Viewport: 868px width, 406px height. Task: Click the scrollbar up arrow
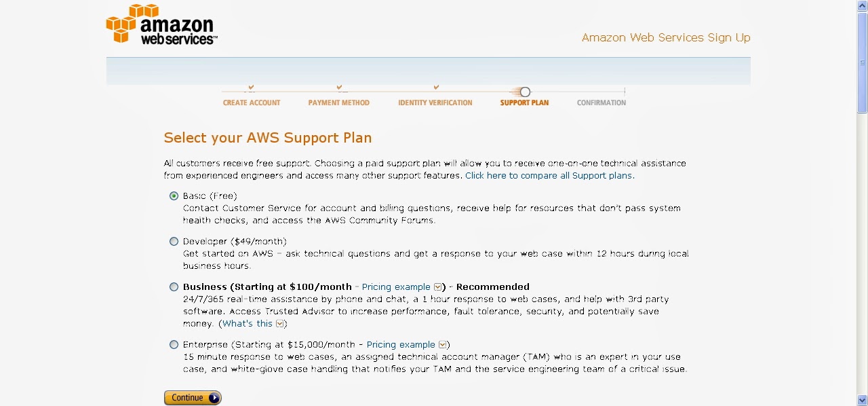pyautogui.click(x=862, y=5)
